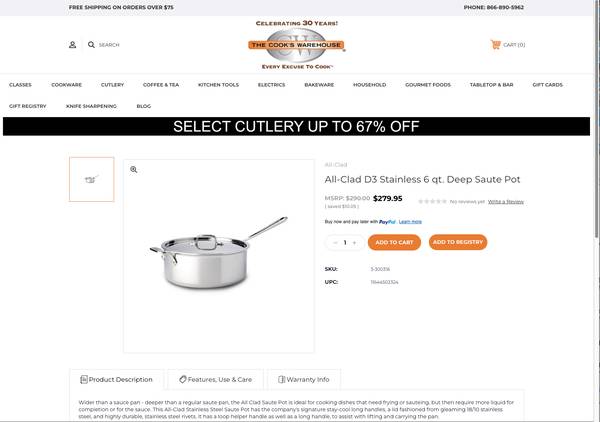Click the Warranty Info book icon
Viewport: 600px width, 422px height.
coord(282,379)
